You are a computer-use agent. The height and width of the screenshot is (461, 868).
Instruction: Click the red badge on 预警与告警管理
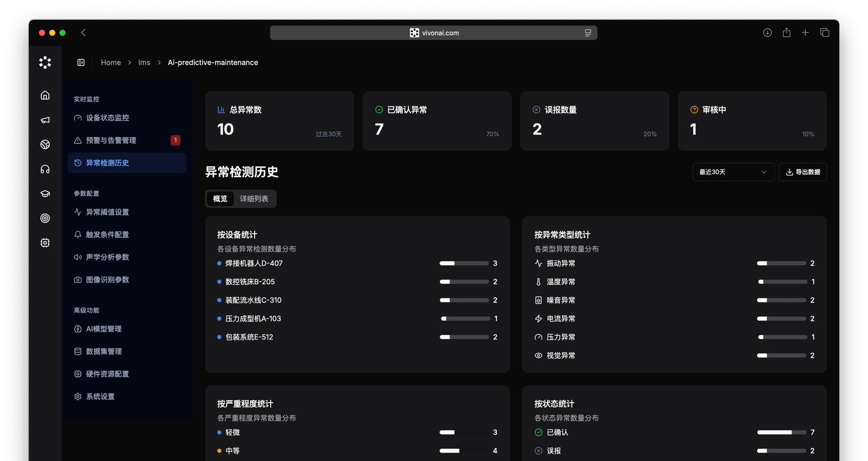tap(175, 140)
